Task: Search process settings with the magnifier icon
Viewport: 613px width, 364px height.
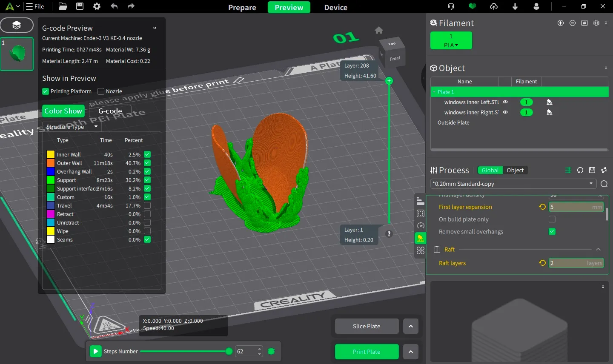Action: tap(604, 184)
